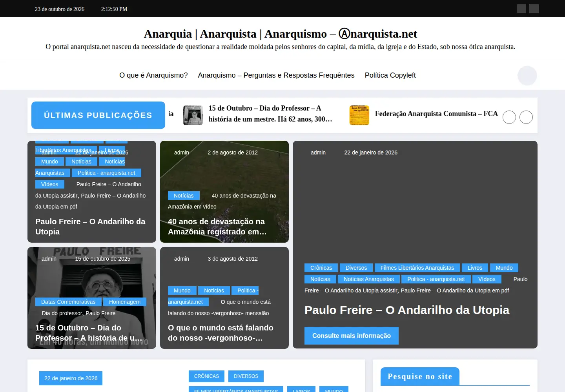Open article '40 anos de devastação na Amazônia registrado em…'

tap(217, 227)
